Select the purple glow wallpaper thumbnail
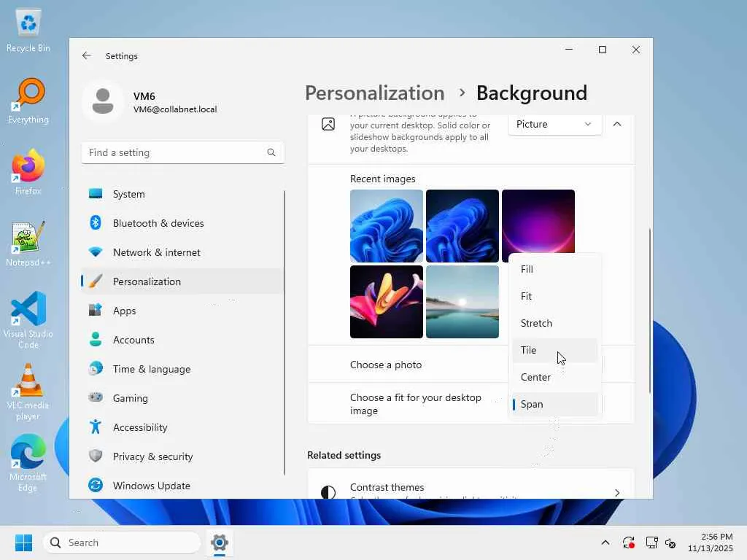Image resolution: width=747 pixels, height=560 pixels. point(538,222)
